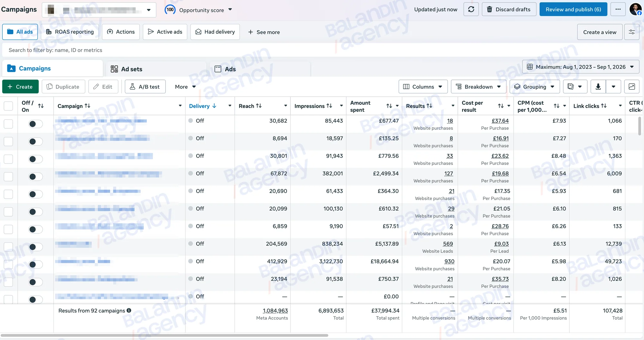644x340 pixels.
Task: Toggle on the campaign with 8,694 reach
Action: pos(35,141)
